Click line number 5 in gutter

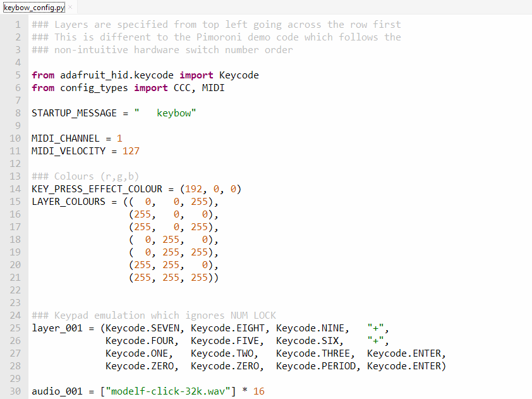coord(18,75)
